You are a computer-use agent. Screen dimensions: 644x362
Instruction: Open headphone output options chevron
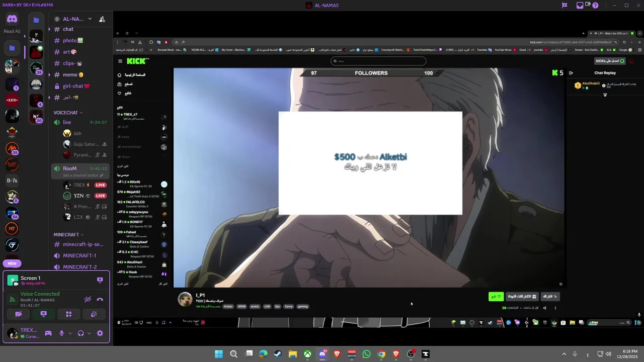[89, 333]
